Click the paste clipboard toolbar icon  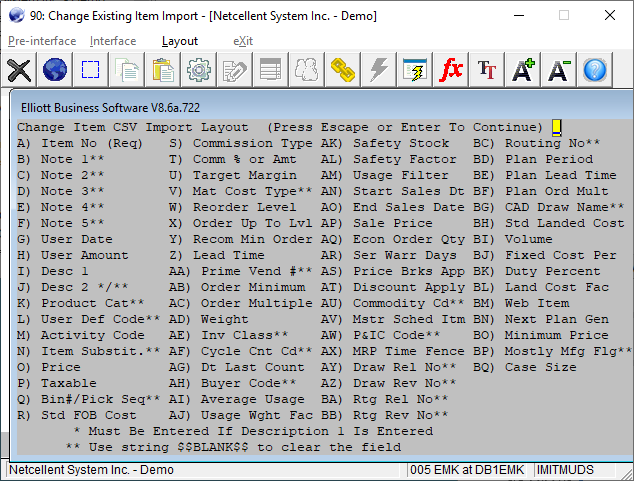click(163, 70)
